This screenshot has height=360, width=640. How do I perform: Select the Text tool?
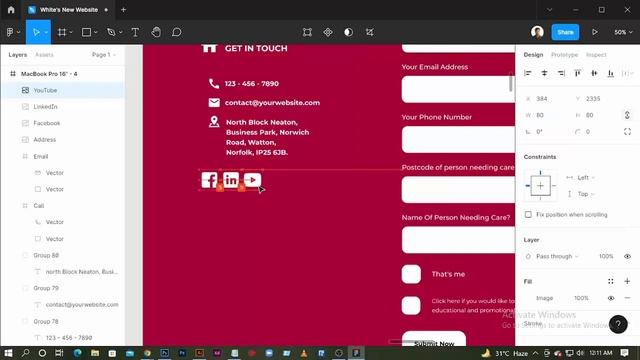click(135, 32)
